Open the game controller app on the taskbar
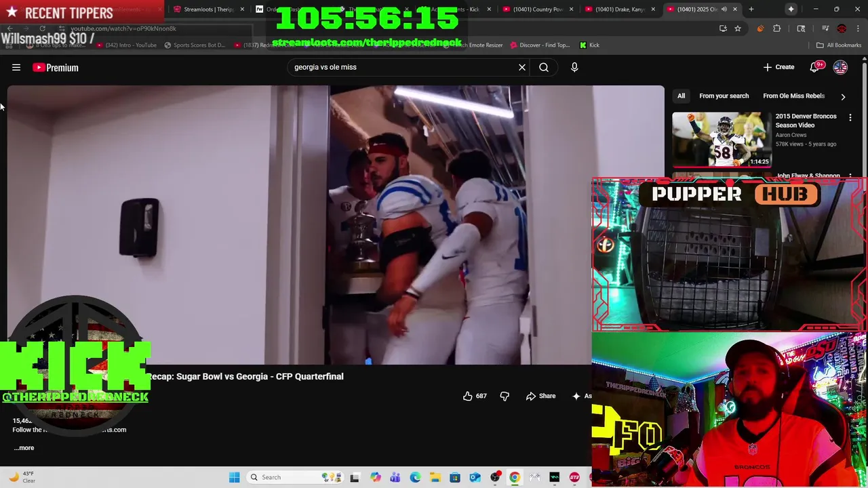The height and width of the screenshot is (488, 868). (x=535, y=478)
